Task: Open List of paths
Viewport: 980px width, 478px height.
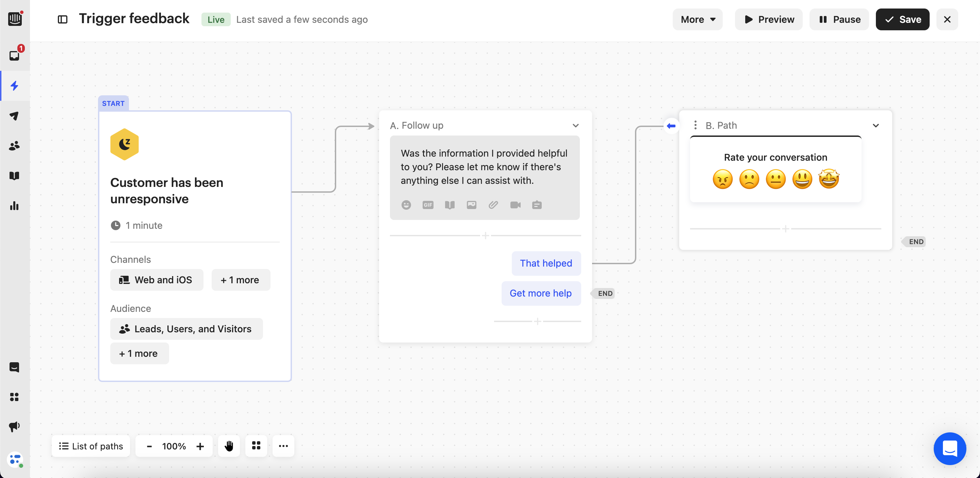Action: (91, 446)
